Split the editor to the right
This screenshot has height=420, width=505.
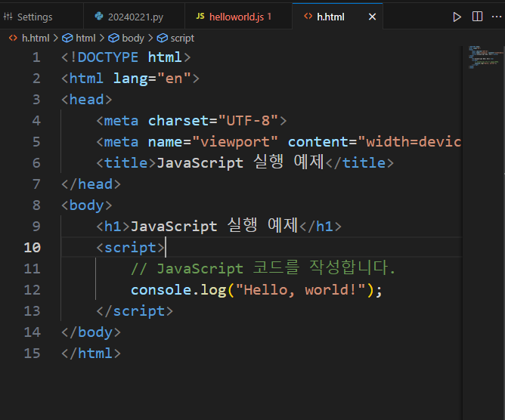point(477,17)
